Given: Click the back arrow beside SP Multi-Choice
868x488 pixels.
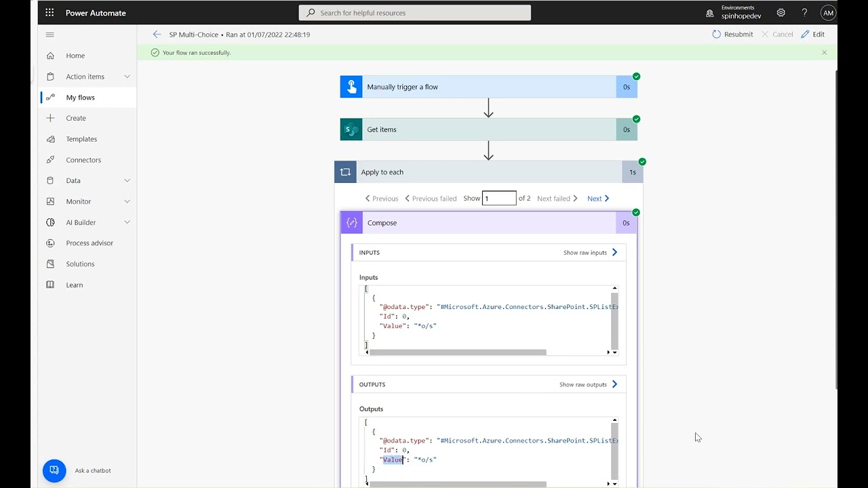Looking at the screenshot, I should pyautogui.click(x=157, y=35).
